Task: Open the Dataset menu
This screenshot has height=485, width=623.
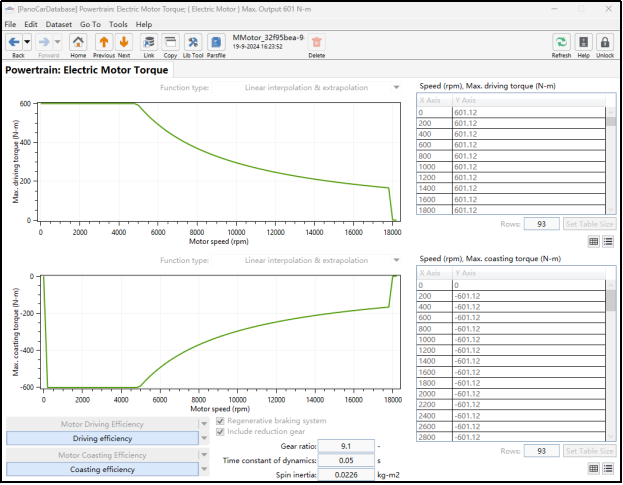Action: coord(59,25)
